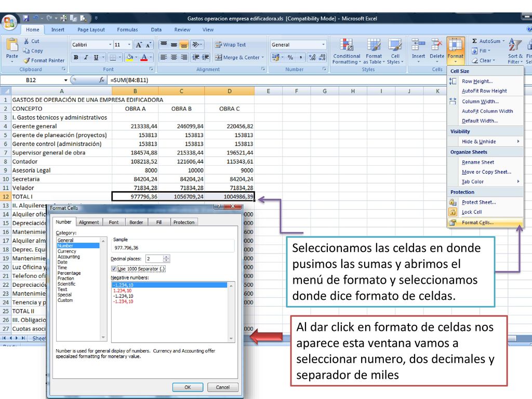Click the Format button in Cells group

click(x=455, y=51)
